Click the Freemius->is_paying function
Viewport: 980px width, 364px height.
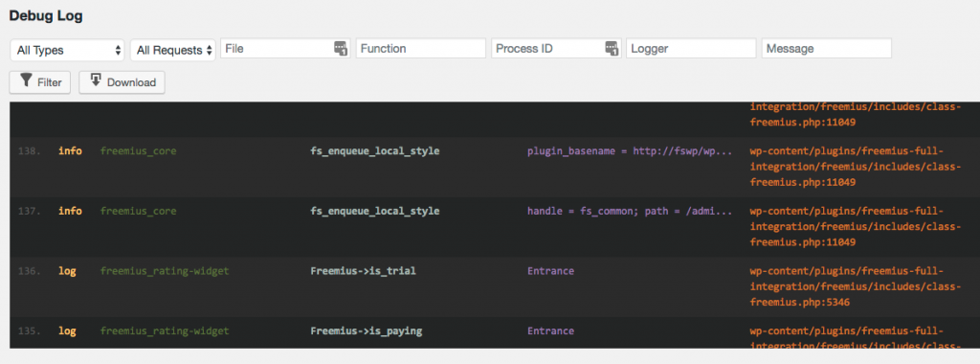click(x=367, y=330)
